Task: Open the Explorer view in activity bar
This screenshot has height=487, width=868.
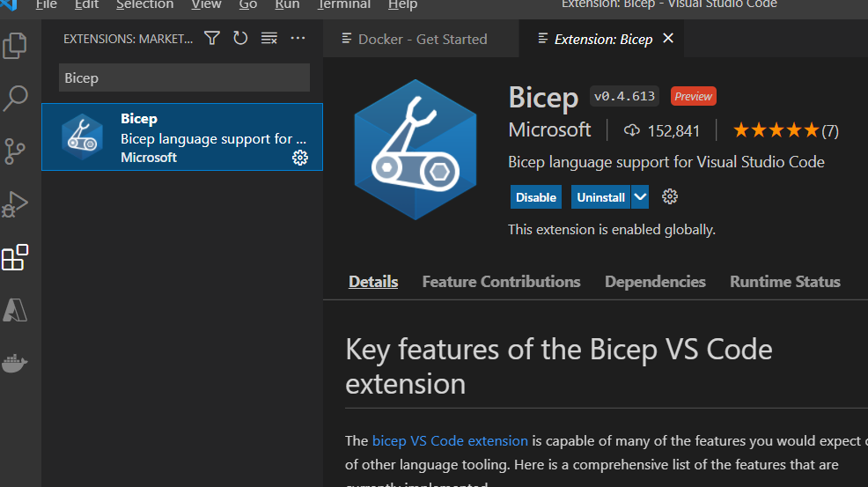Action: (15, 45)
